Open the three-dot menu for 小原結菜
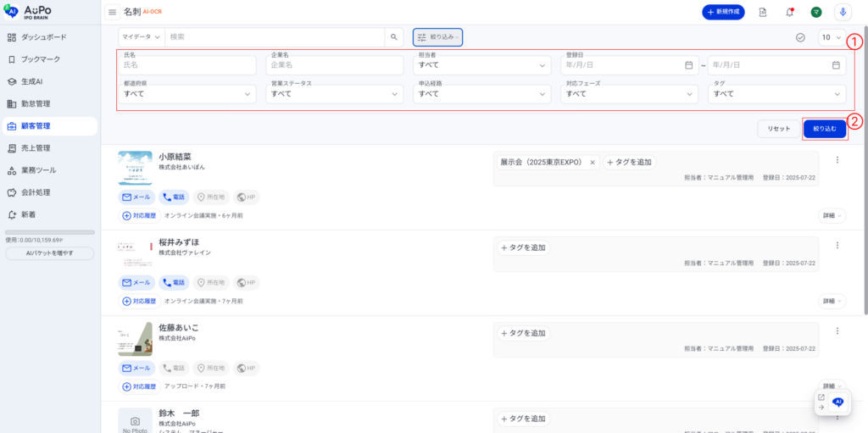 (837, 160)
